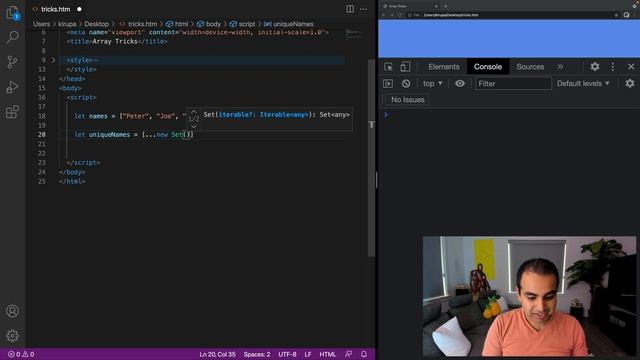Clear the console
640x360 pixels.
point(406,84)
